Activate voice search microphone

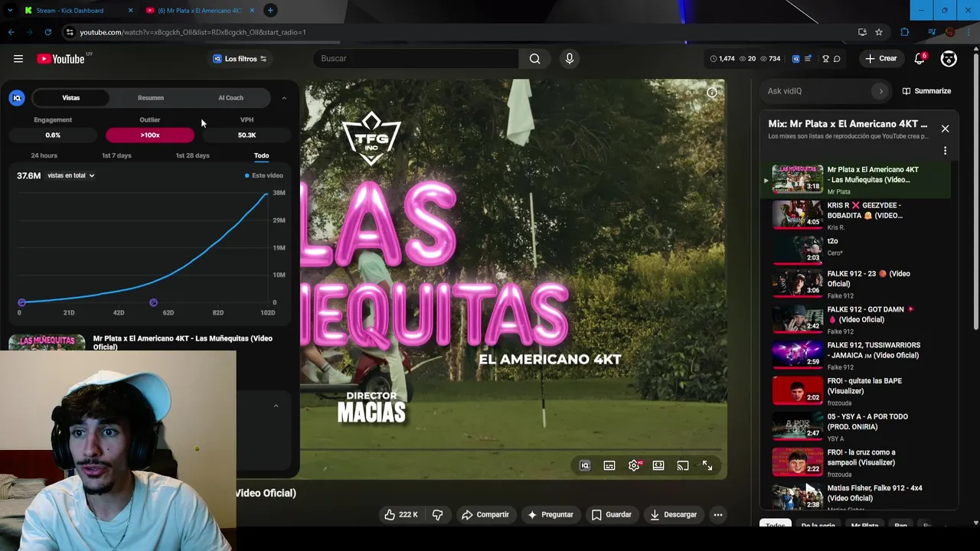coord(569,59)
